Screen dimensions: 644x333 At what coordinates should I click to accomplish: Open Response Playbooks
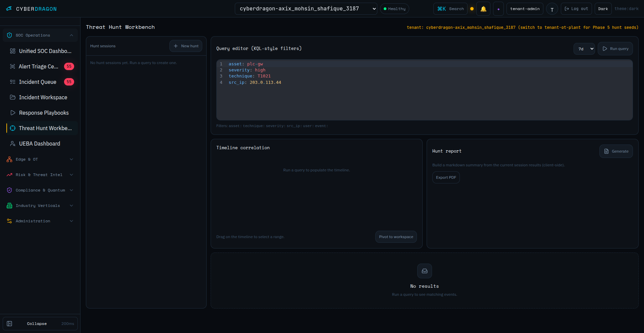pos(42,113)
